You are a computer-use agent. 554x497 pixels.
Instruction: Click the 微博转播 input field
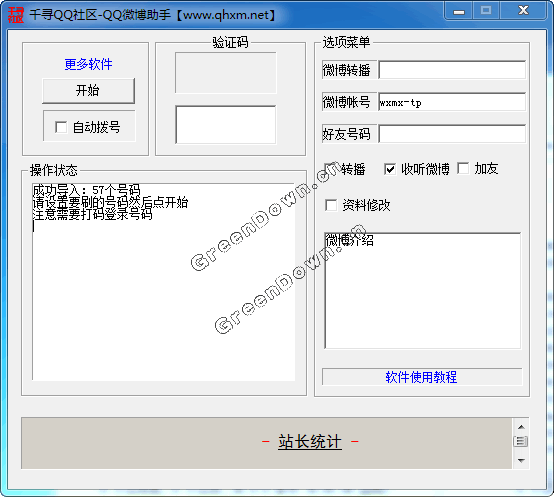(x=452, y=70)
